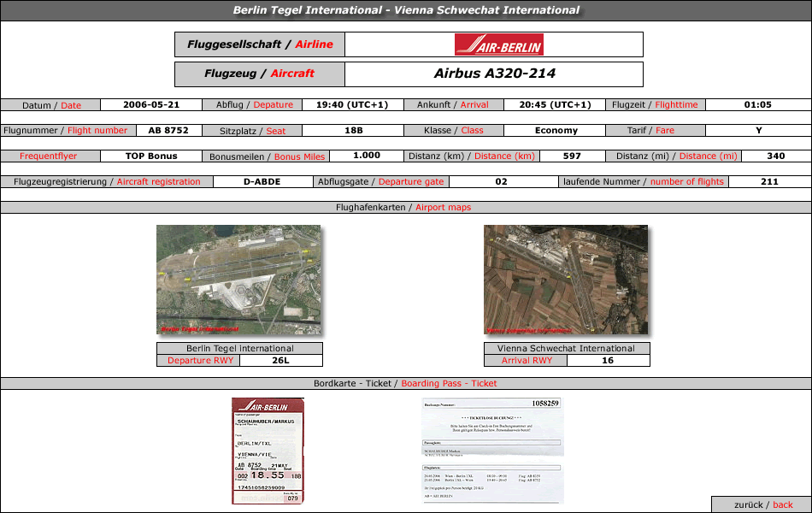Click the number of flights value 211
812x513 pixels.
pyautogui.click(x=769, y=182)
